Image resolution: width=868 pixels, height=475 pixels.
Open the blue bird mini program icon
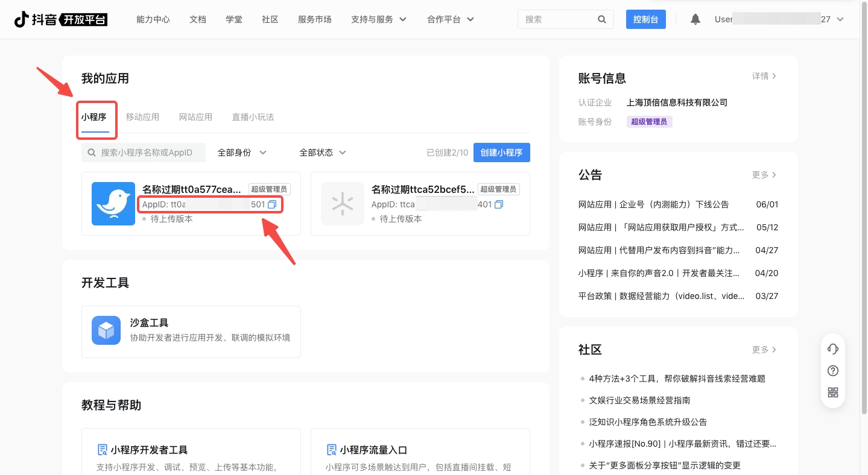[113, 204]
